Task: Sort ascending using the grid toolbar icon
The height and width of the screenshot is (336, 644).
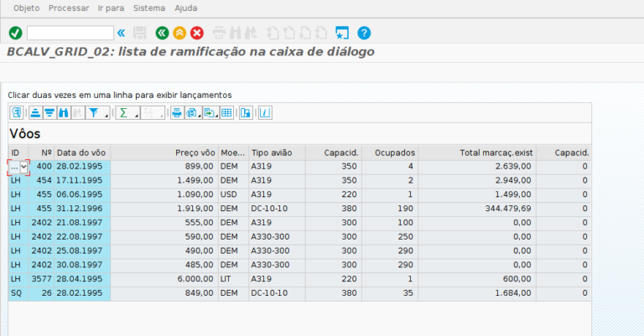Action: [x=36, y=112]
